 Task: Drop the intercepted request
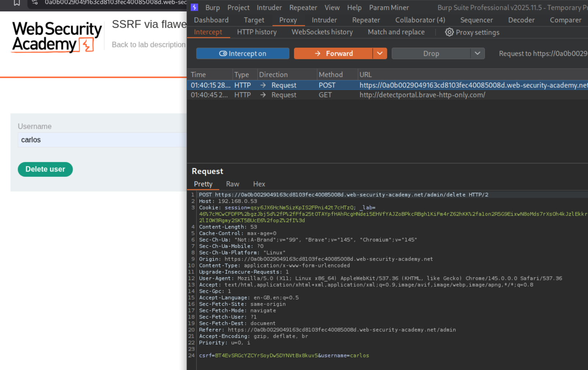431,54
